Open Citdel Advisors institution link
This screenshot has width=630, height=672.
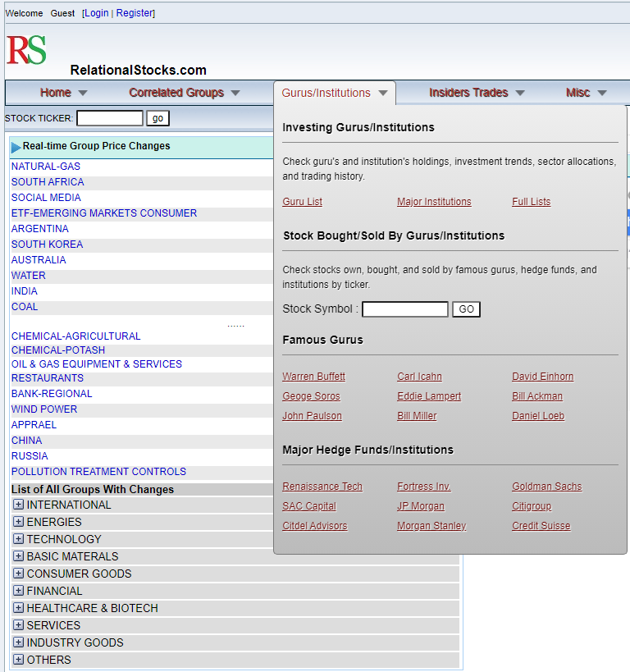click(314, 526)
